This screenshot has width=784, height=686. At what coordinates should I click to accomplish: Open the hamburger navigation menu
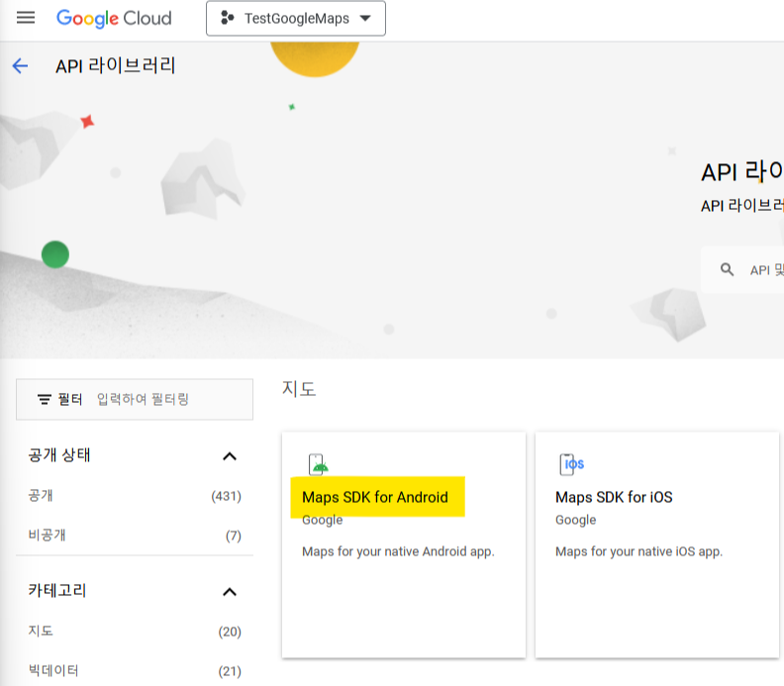point(26,18)
